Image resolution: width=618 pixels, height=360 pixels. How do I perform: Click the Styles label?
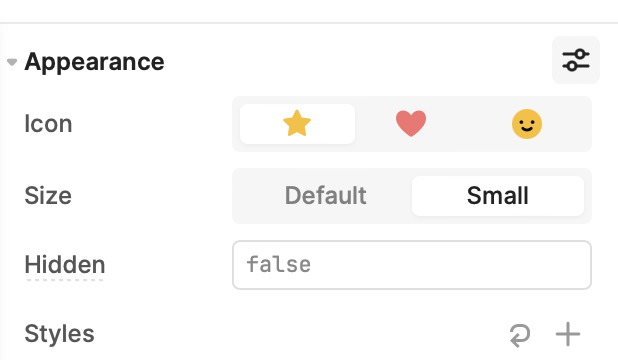pos(60,334)
